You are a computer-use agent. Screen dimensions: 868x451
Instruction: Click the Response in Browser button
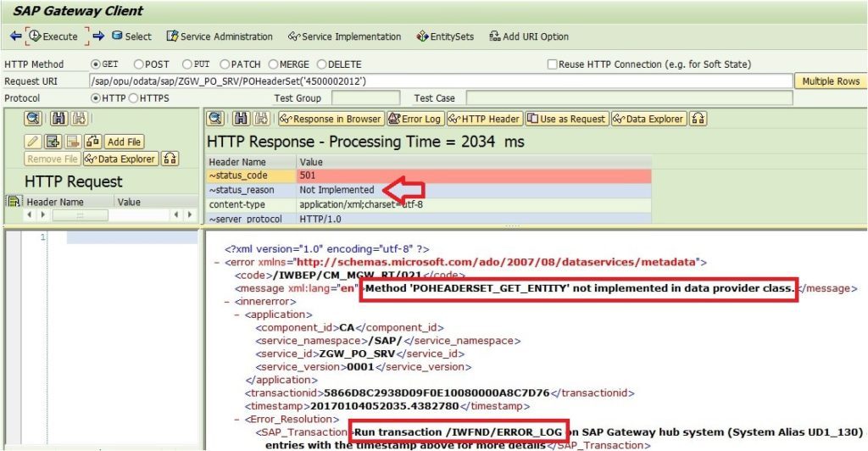[331, 119]
